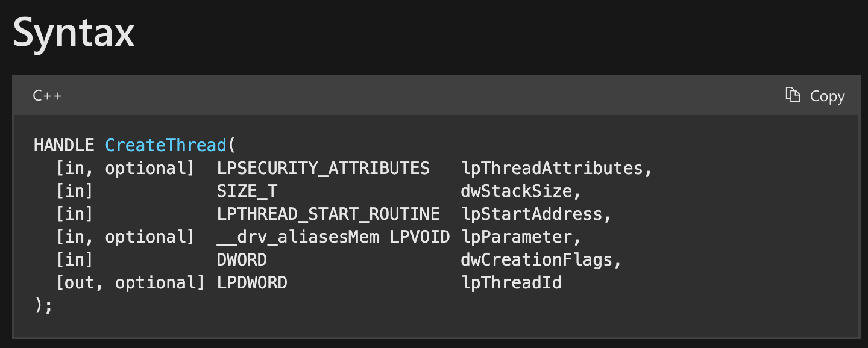Click the dwStackSize parameter name
The width and height of the screenshot is (868, 348).
coord(516,191)
